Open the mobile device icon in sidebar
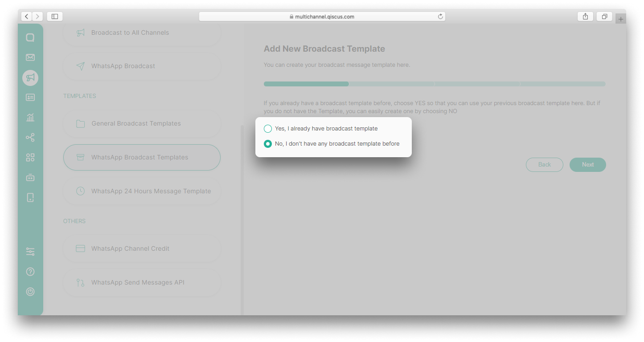The height and width of the screenshot is (342, 644). tap(30, 198)
